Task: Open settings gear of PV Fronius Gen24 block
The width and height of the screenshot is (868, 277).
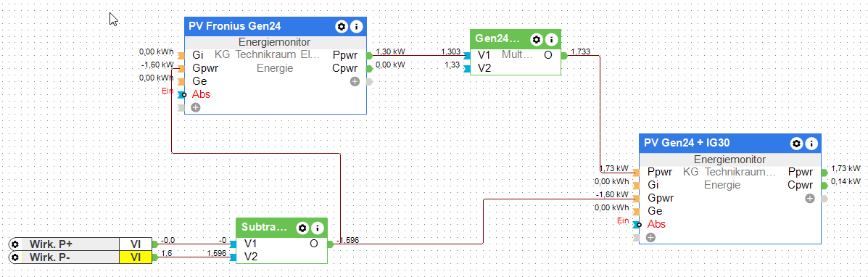Action: click(342, 26)
